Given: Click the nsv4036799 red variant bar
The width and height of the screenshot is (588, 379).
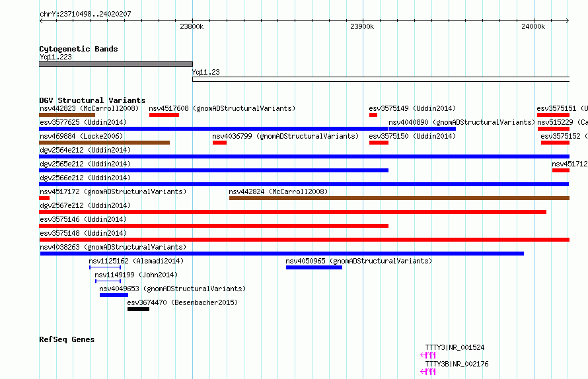Looking at the screenshot, I should [x=219, y=143].
